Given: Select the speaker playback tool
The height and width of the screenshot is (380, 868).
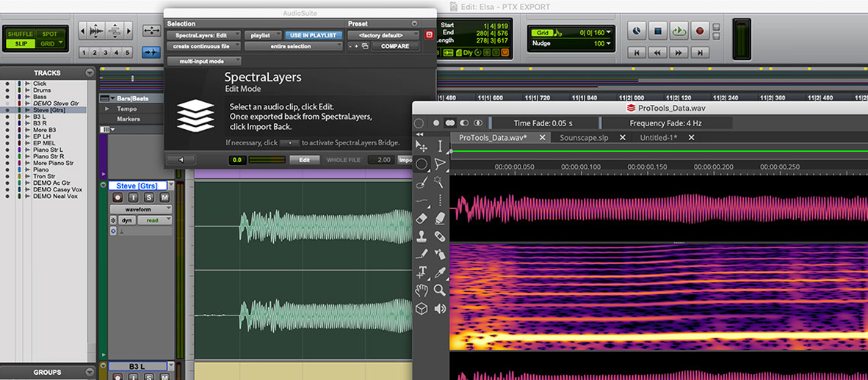Looking at the screenshot, I should 440,308.
